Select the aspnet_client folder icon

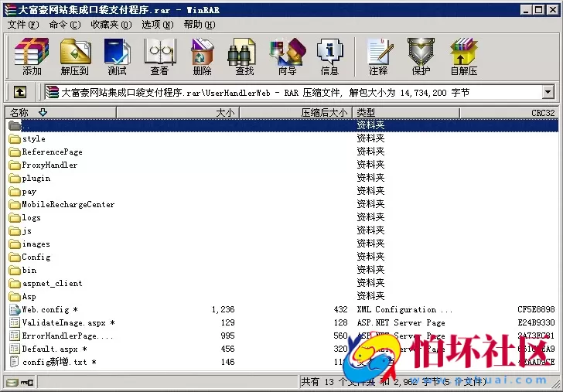[x=15, y=284]
